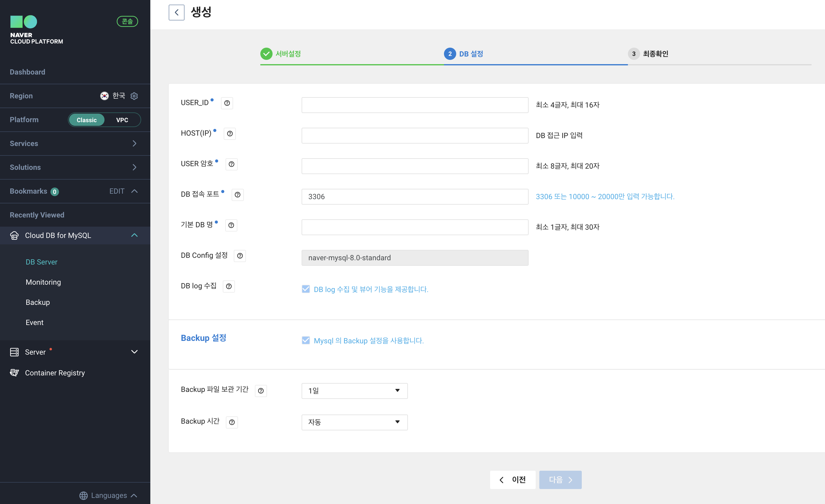This screenshot has width=825, height=504.
Task: Uncheck the Mysql Backup 설정 checkbox
Action: 306,340
